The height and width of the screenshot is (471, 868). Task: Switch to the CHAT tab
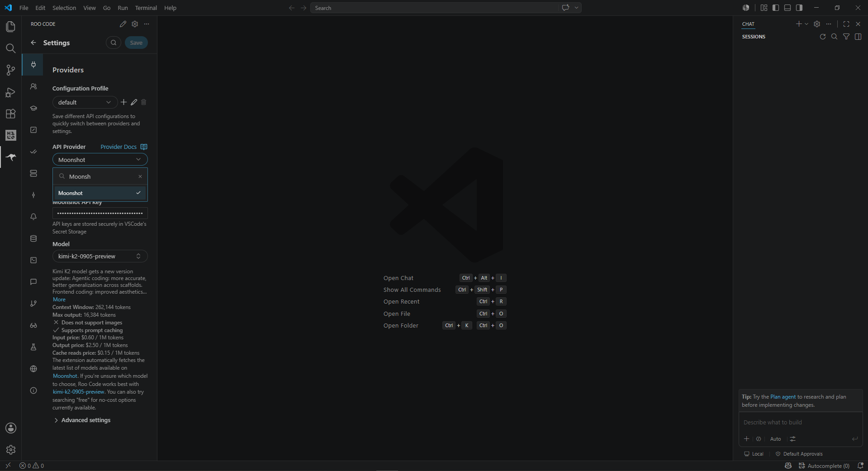pos(748,24)
